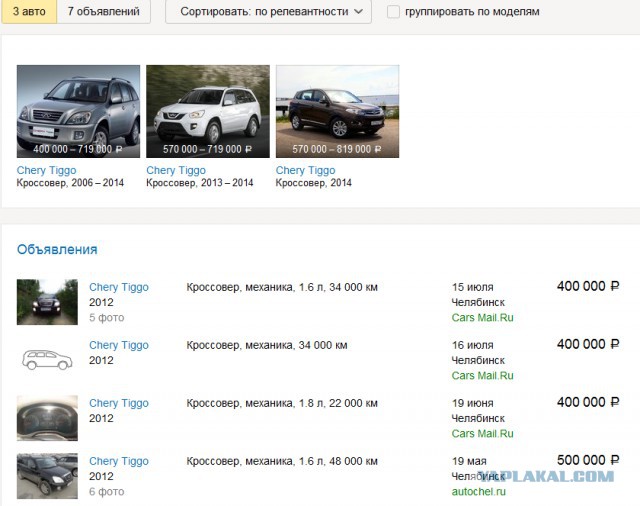Viewport: 640px width, 506px height.
Task: Open the "Объявления" heading link
Action: pyautogui.click(x=57, y=249)
